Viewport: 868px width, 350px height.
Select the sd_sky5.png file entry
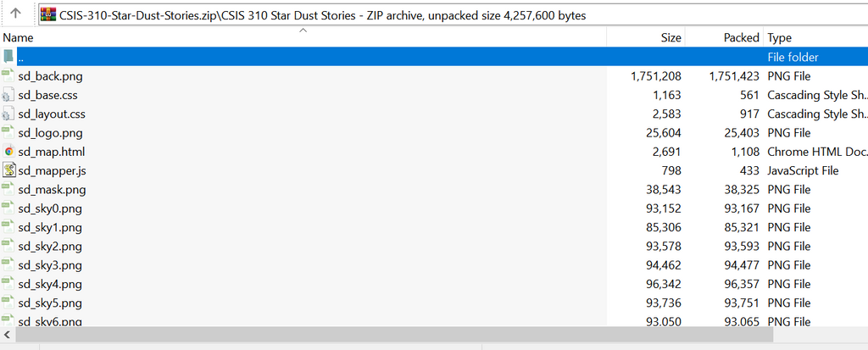[x=50, y=303]
